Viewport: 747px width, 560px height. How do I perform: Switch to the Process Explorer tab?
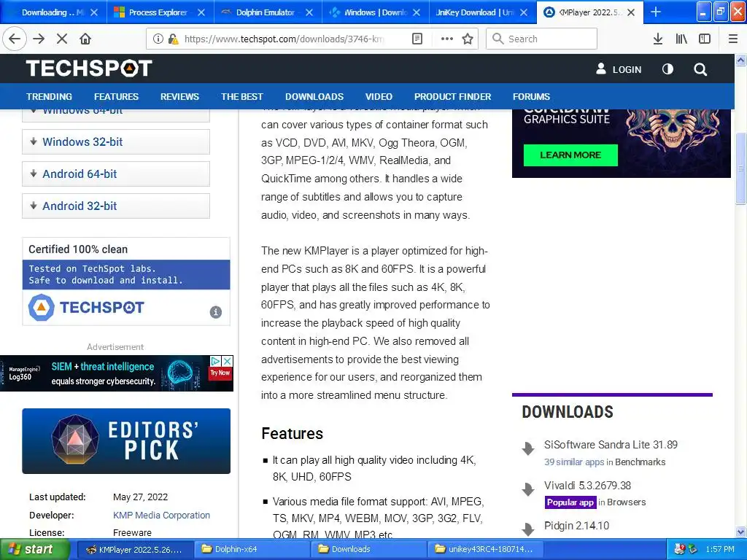pos(160,12)
